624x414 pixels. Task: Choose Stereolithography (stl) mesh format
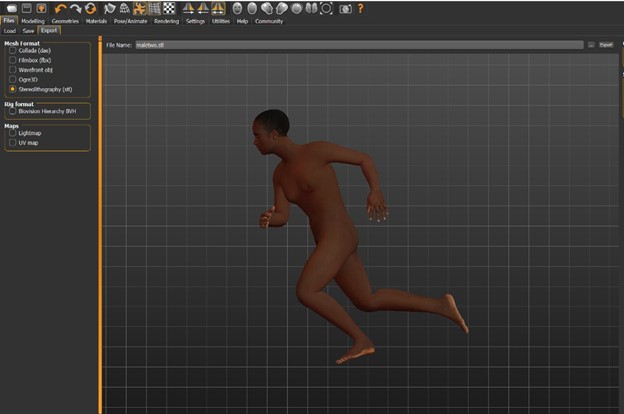pyautogui.click(x=13, y=89)
